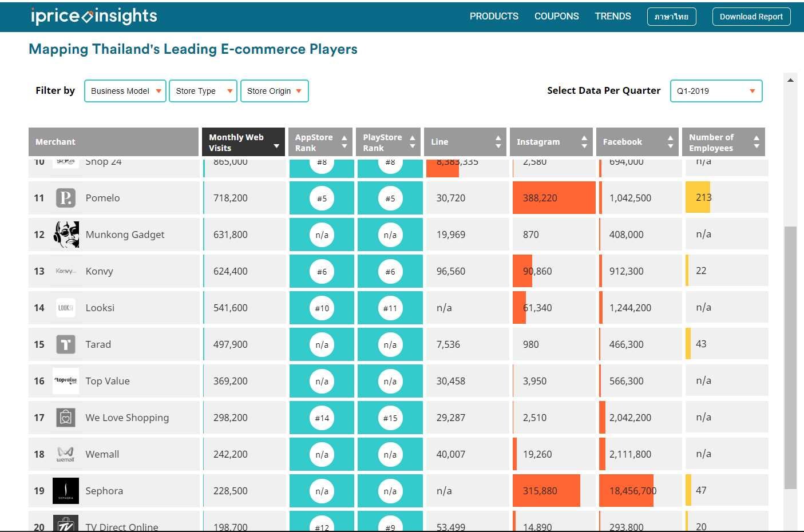Click Looksi's AppStore rank badge #10

322,308
